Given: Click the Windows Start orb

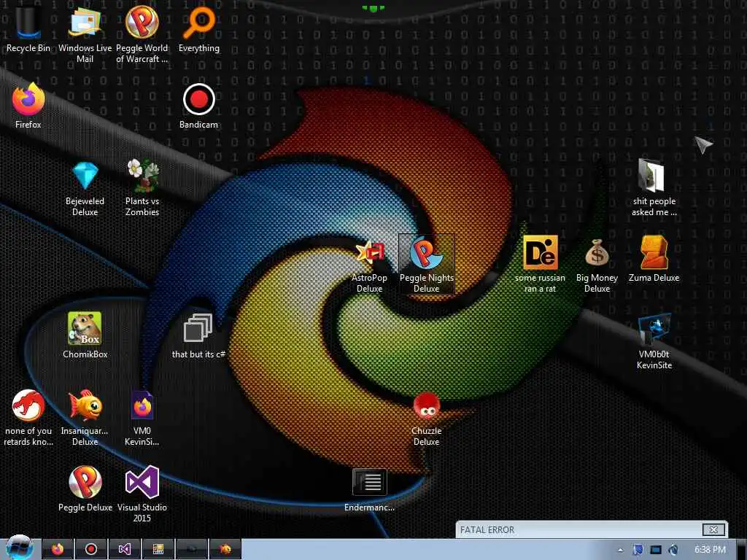Looking at the screenshot, I should pyautogui.click(x=19, y=548).
